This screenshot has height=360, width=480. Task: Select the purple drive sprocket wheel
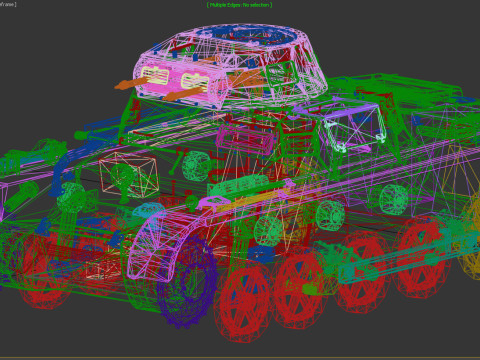click(x=187, y=283)
